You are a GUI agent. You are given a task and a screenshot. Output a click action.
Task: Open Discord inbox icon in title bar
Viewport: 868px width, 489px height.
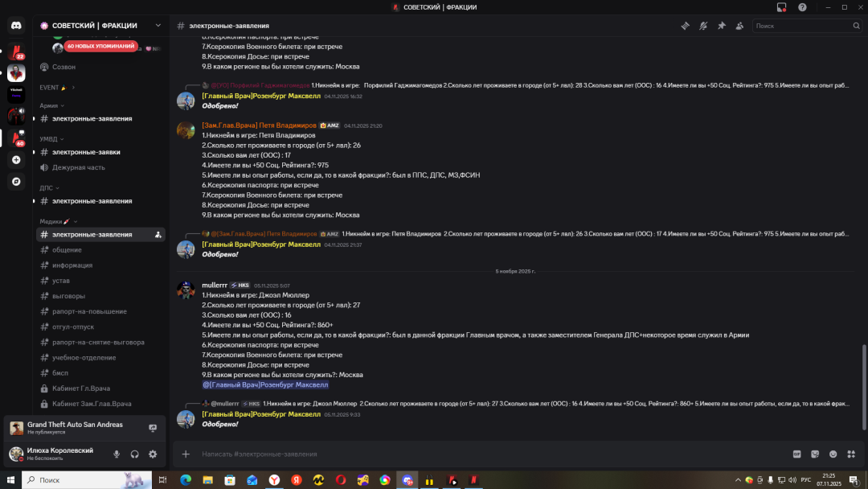click(781, 7)
